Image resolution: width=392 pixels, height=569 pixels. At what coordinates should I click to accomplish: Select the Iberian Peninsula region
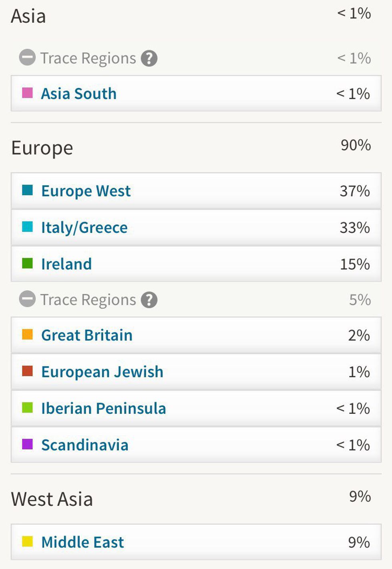pyautogui.click(x=196, y=408)
